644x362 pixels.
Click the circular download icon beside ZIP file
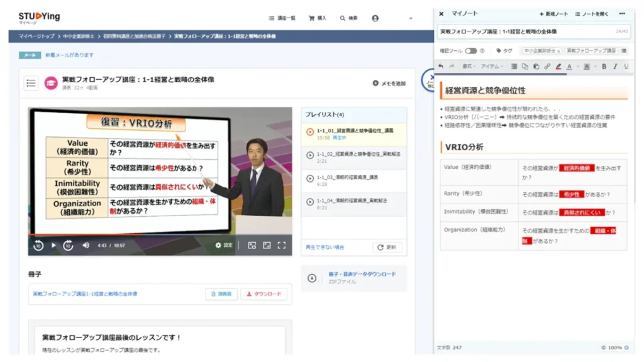[x=312, y=278]
